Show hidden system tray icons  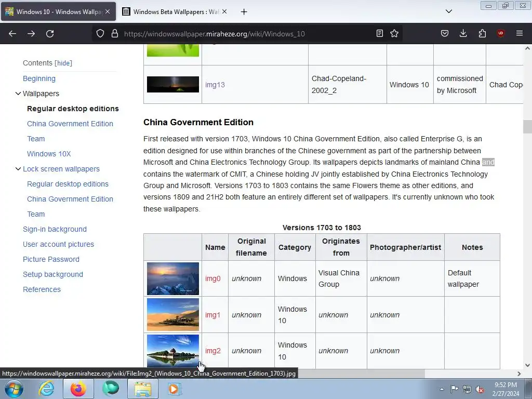[442, 389]
